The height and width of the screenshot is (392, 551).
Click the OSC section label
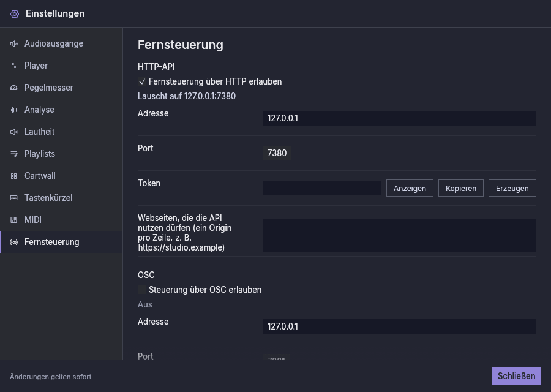(146, 275)
